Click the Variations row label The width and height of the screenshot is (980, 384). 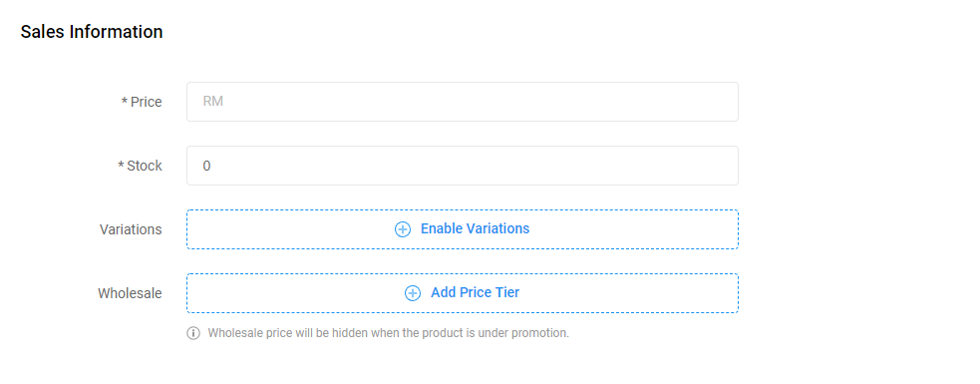coord(131,229)
